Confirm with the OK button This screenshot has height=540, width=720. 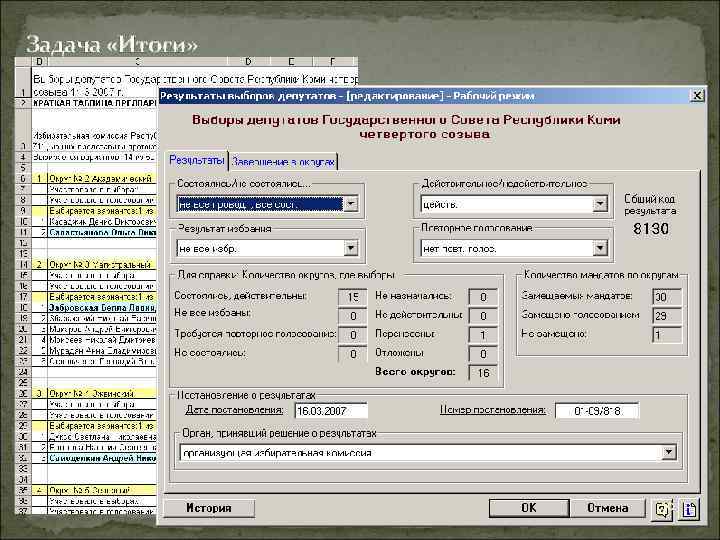pos(529,507)
